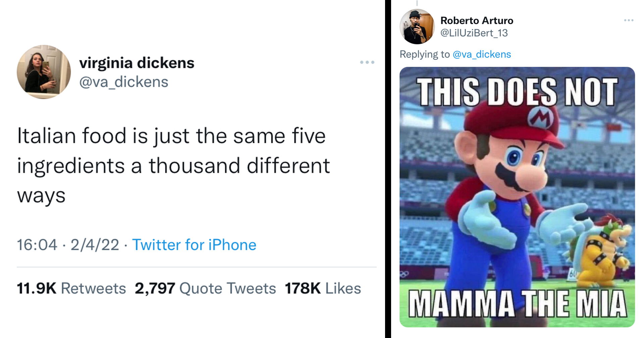Click the Roberto Arturo display name
644x338 pixels.
click(477, 20)
